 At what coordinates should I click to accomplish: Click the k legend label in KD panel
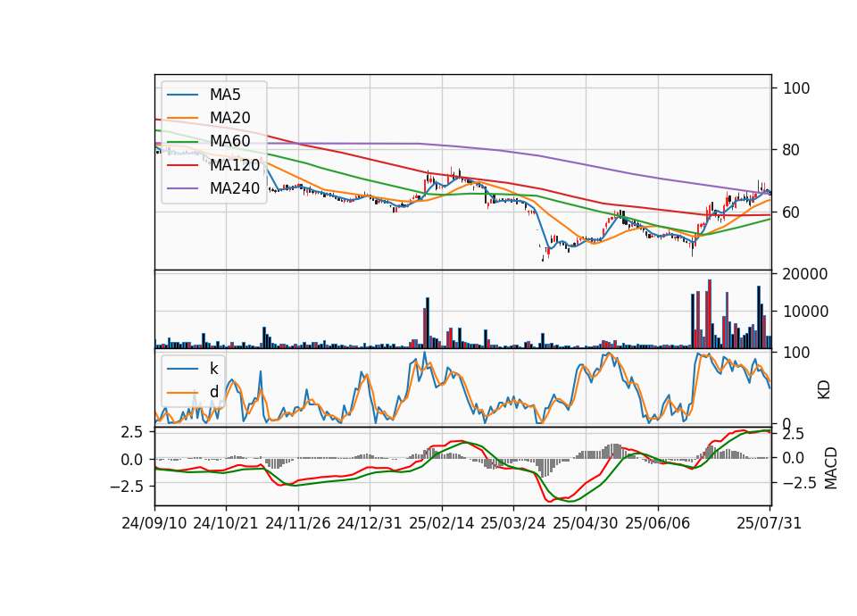pos(213,369)
